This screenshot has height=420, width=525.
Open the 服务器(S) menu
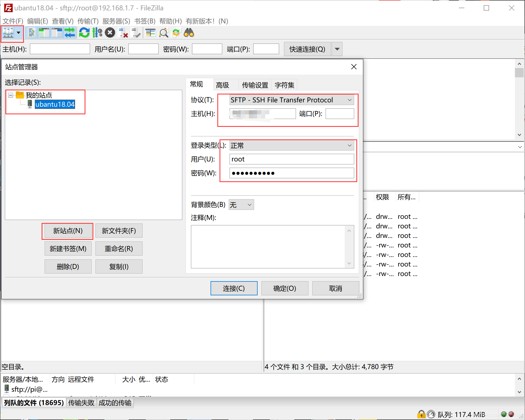116,21
